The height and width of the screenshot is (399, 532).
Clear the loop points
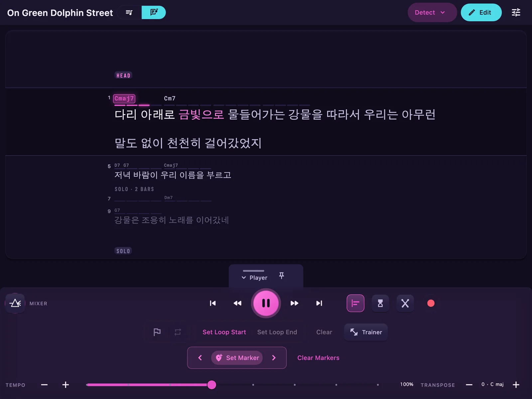324,332
